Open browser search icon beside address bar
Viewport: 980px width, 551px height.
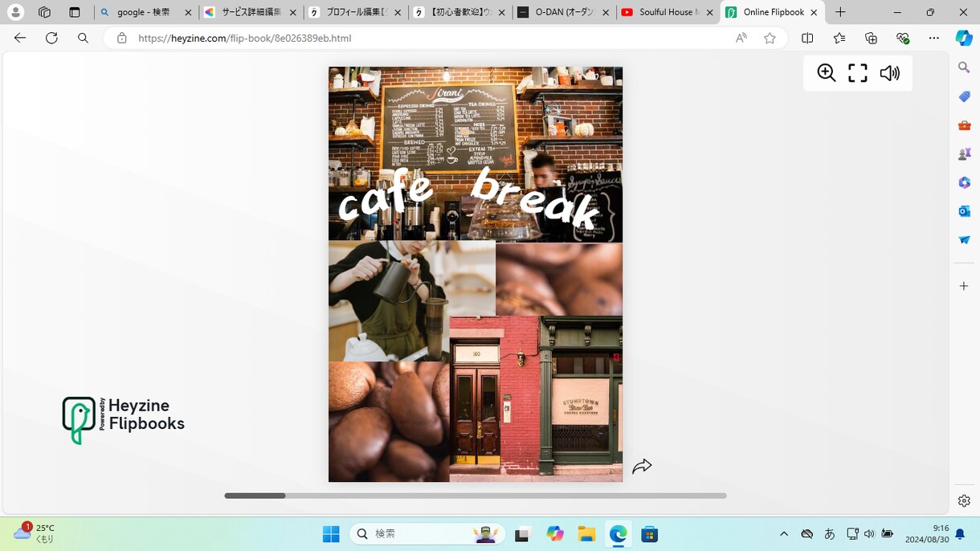pos(83,38)
